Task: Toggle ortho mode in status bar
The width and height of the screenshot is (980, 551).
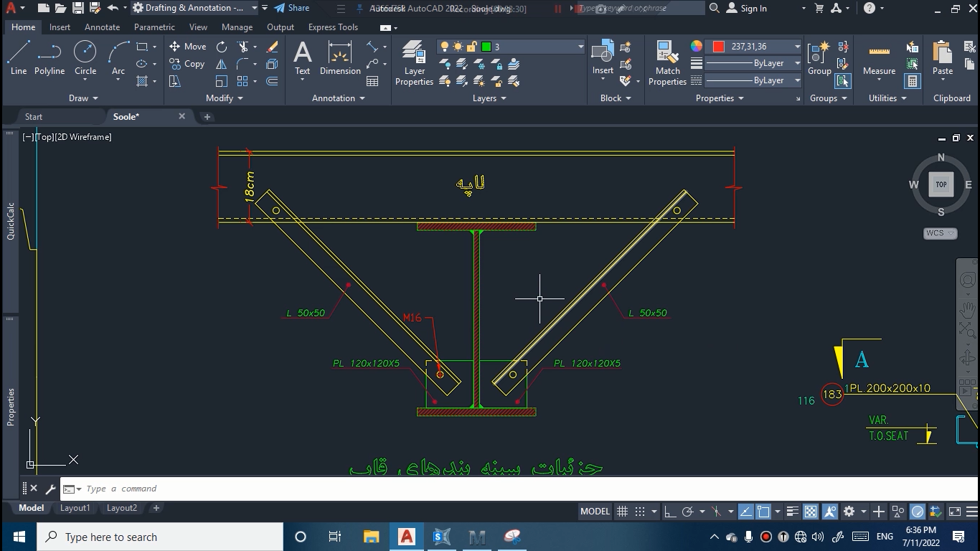Action: [670, 512]
